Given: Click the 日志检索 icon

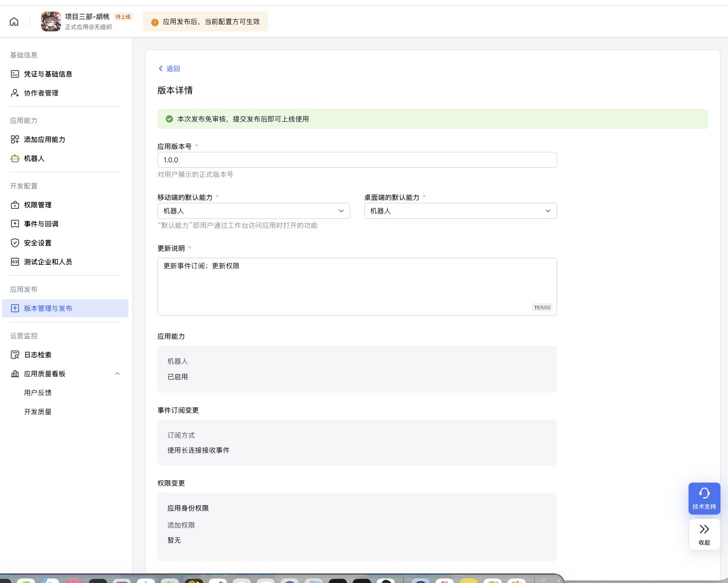Looking at the screenshot, I should coord(15,355).
